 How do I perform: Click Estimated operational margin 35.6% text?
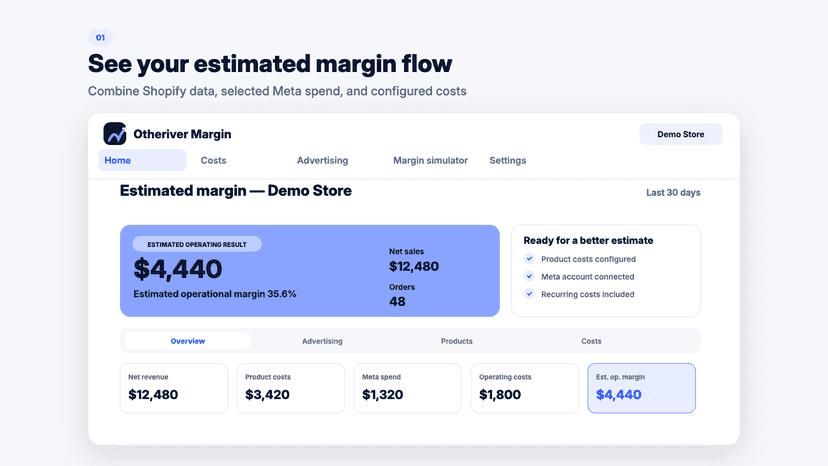point(214,294)
